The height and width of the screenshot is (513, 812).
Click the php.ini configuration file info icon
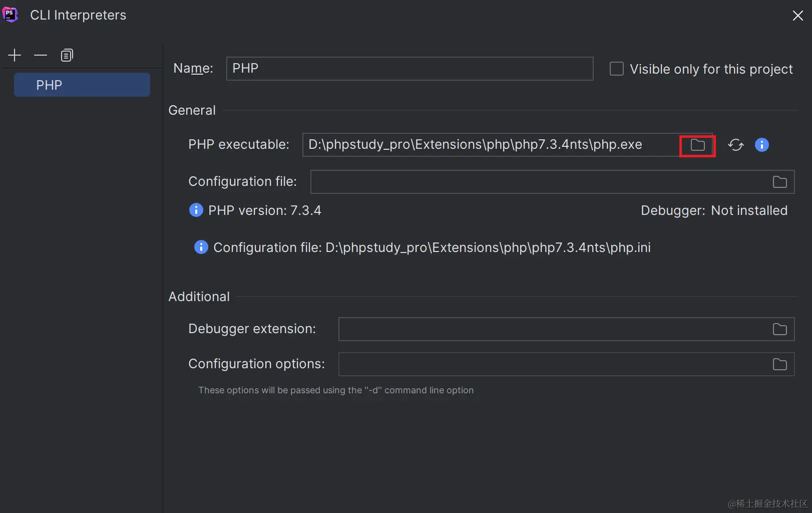click(x=201, y=247)
